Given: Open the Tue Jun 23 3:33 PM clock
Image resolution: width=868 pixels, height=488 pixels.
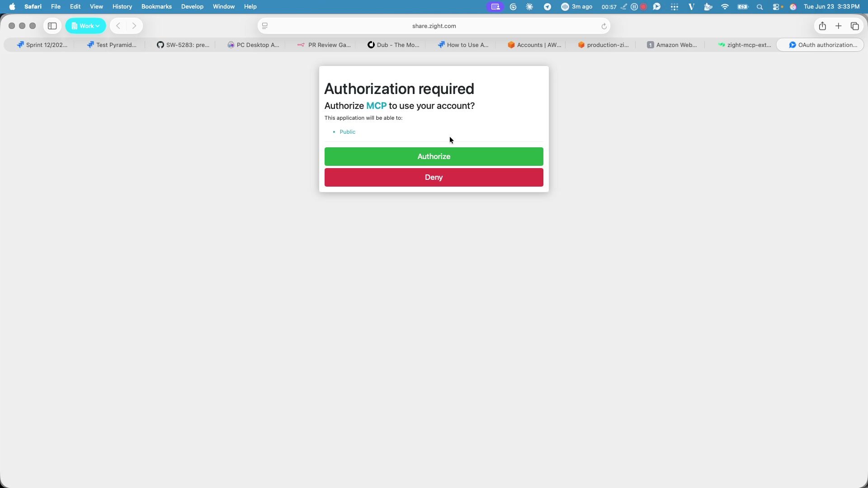Looking at the screenshot, I should tap(831, 7).
